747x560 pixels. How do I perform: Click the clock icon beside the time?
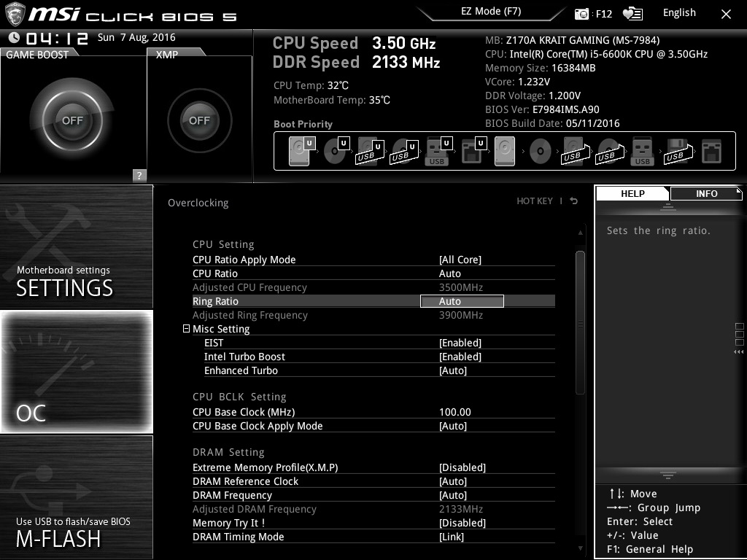14,37
